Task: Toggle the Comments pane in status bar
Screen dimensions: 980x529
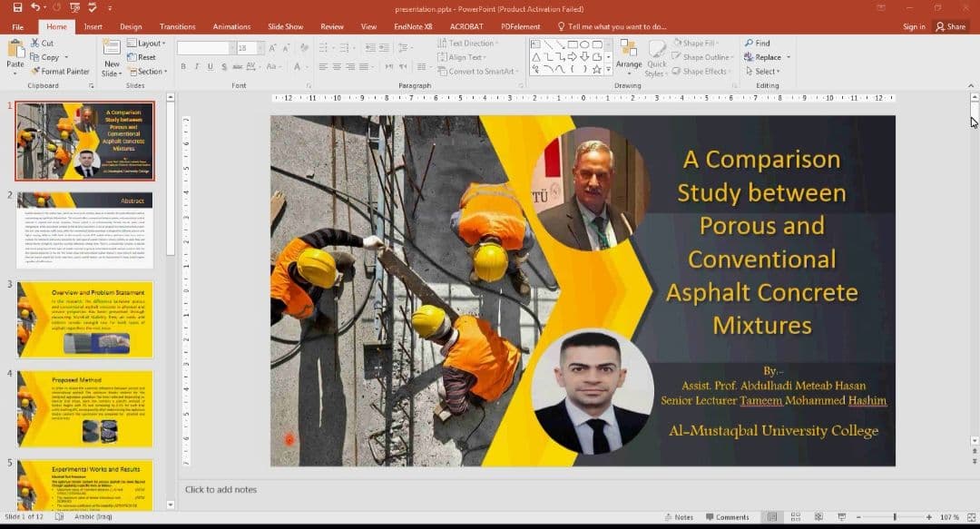Action: click(x=726, y=517)
